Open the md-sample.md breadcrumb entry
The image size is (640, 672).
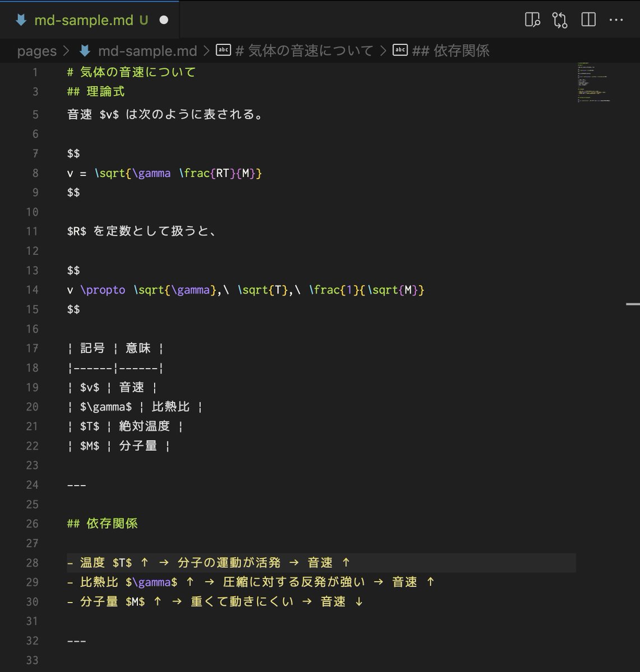coord(147,51)
